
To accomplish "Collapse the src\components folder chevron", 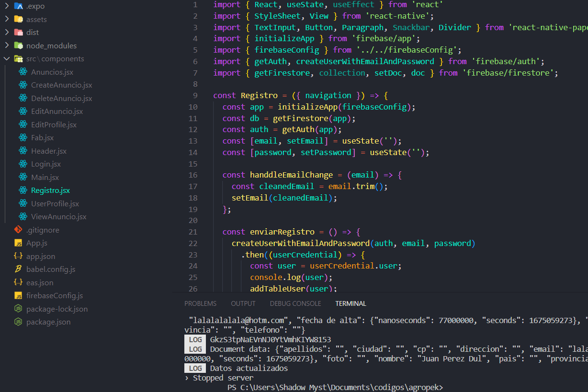I will click(x=6, y=59).
